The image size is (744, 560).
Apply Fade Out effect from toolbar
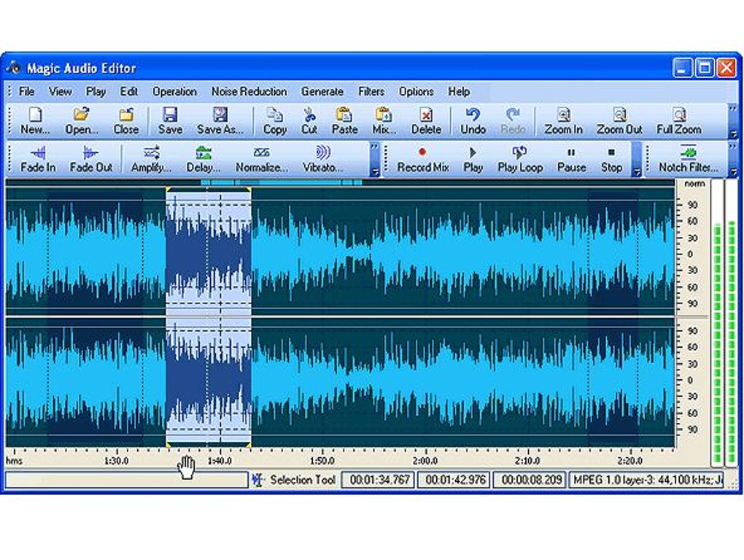[x=90, y=153]
